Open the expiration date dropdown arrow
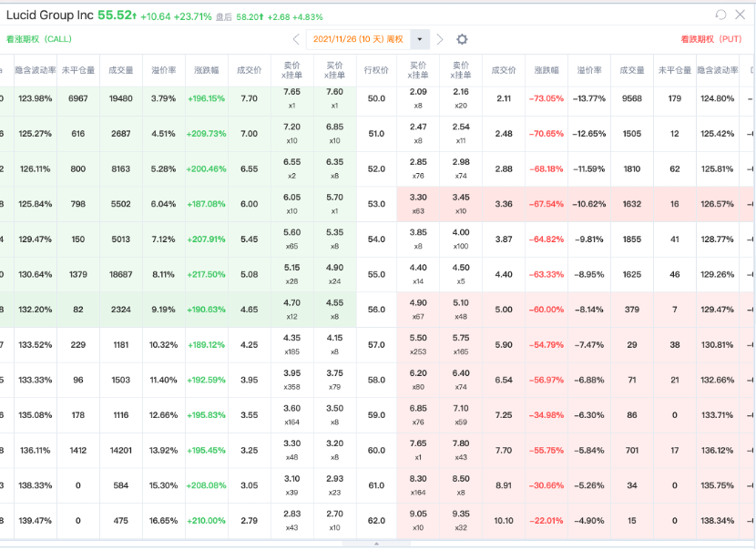This screenshot has height=550, width=756. pyautogui.click(x=420, y=39)
